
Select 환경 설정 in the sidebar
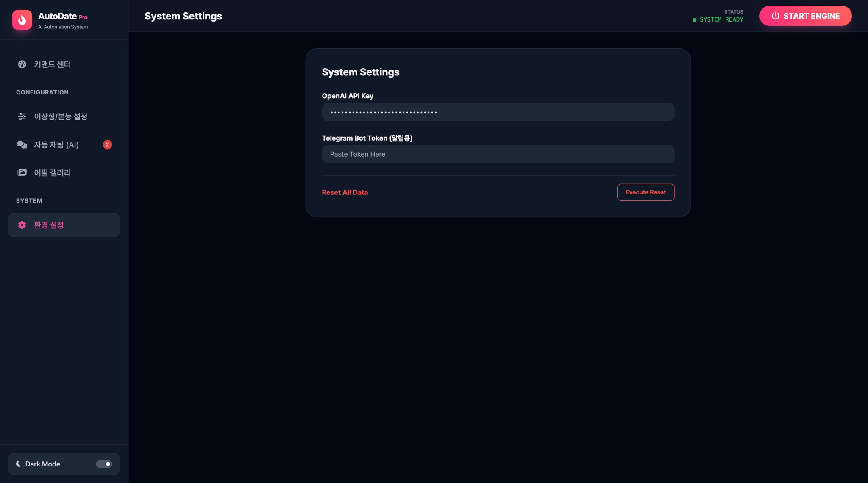point(49,225)
